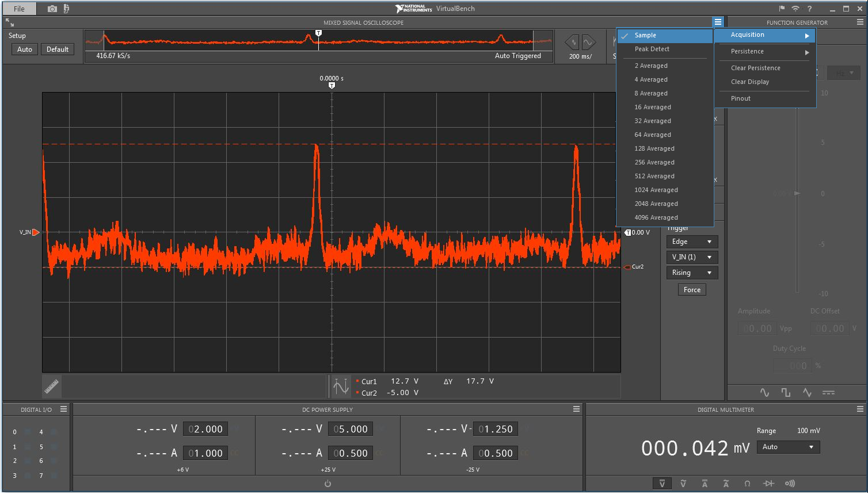
Task: Select DC voltage mode on multimeter
Action: (662, 484)
